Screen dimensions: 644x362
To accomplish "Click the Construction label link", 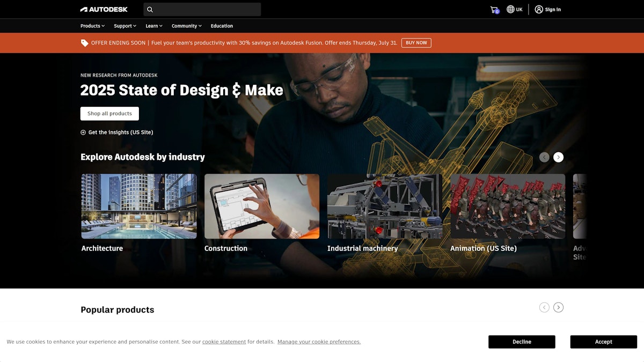I will pyautogui.click(x=226, y=248).
